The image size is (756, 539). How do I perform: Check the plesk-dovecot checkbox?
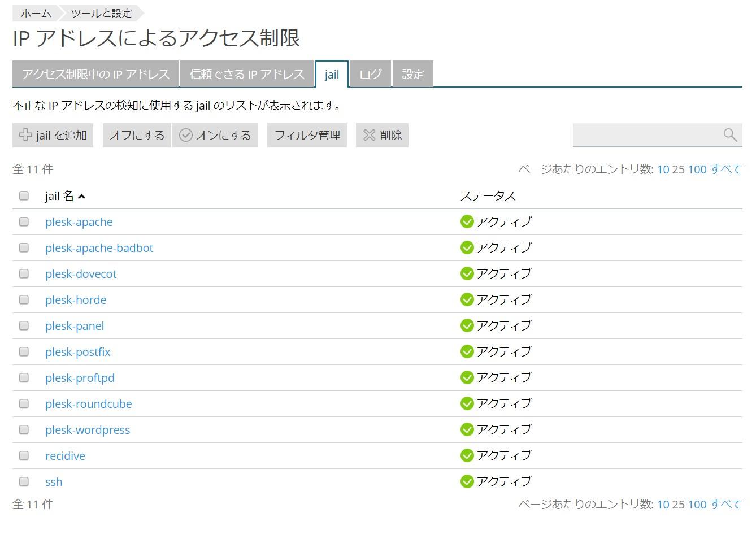coord(24,273)
